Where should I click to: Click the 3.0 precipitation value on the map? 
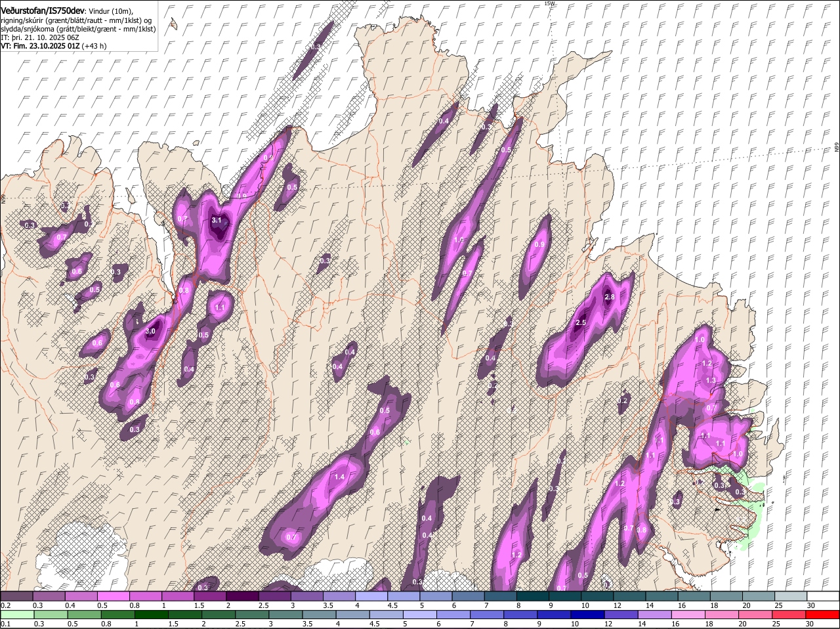pyautogui.click(x=150, y=332)
